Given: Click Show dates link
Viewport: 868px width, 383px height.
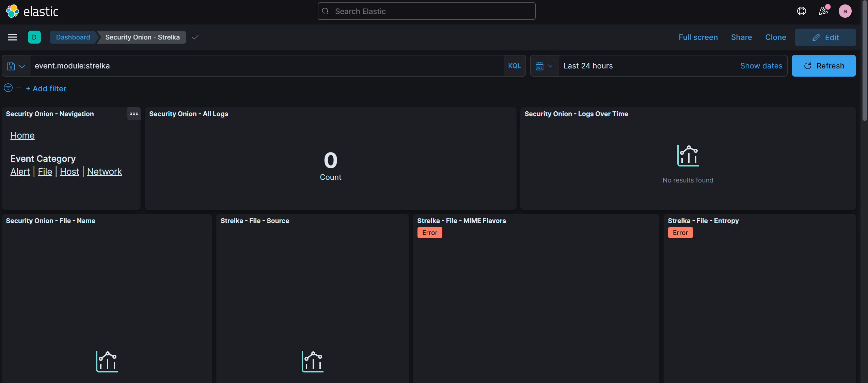Looking at the screenshot, I should pos(761,66).
